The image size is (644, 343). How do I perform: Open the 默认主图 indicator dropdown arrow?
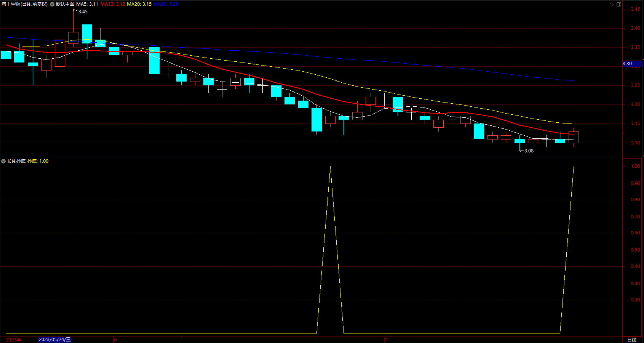pos(52,4)
